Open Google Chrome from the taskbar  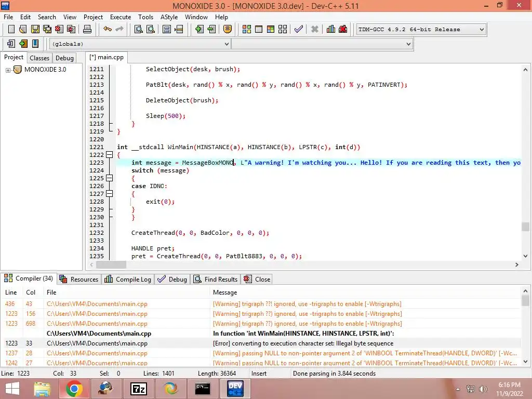point(74,389)
